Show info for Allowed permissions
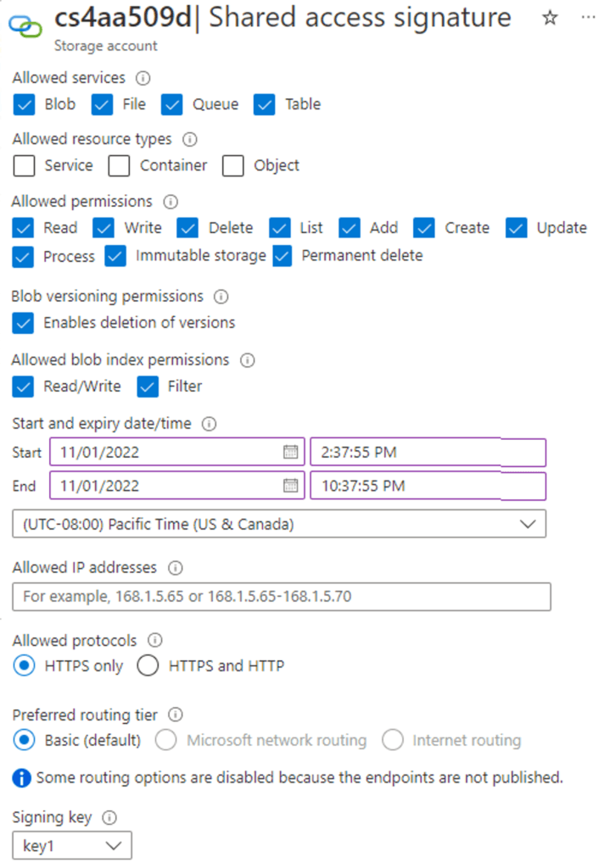This screenshot has width=604, height=868. 171,202
